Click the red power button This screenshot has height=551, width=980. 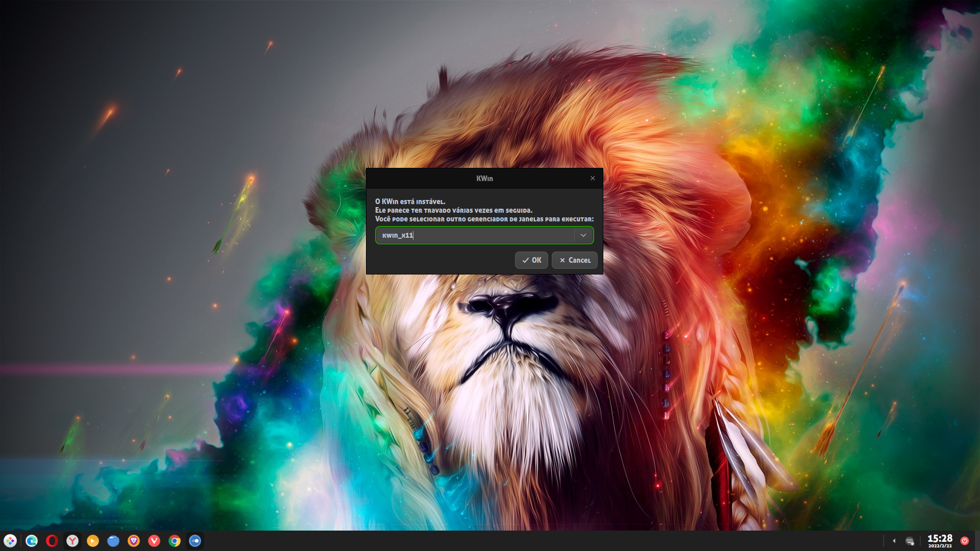965,541
